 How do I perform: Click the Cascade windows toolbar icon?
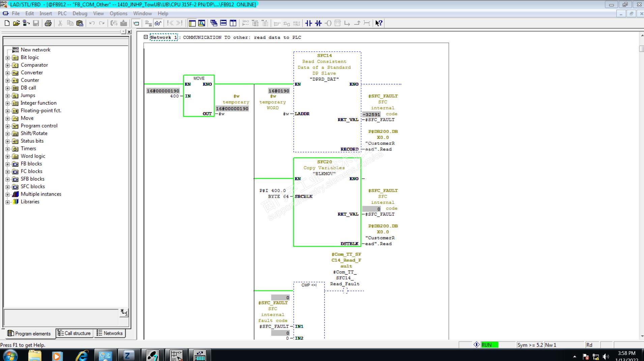pos(214,23)
